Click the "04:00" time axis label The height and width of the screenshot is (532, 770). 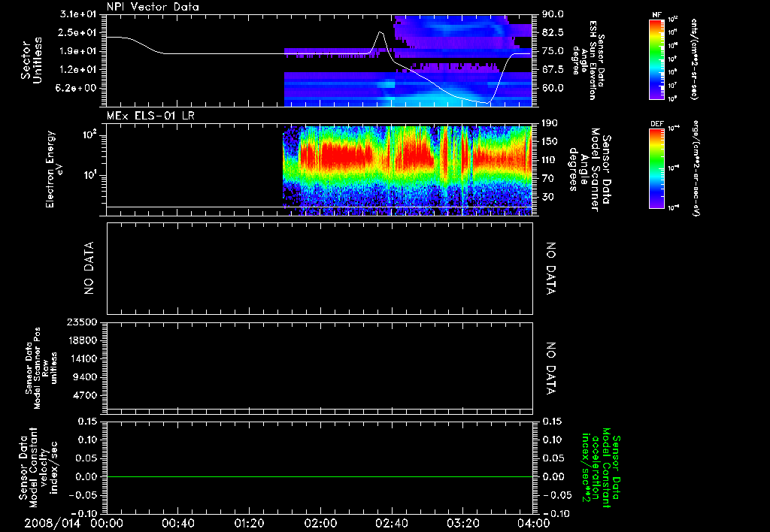(x=533, y=523)
